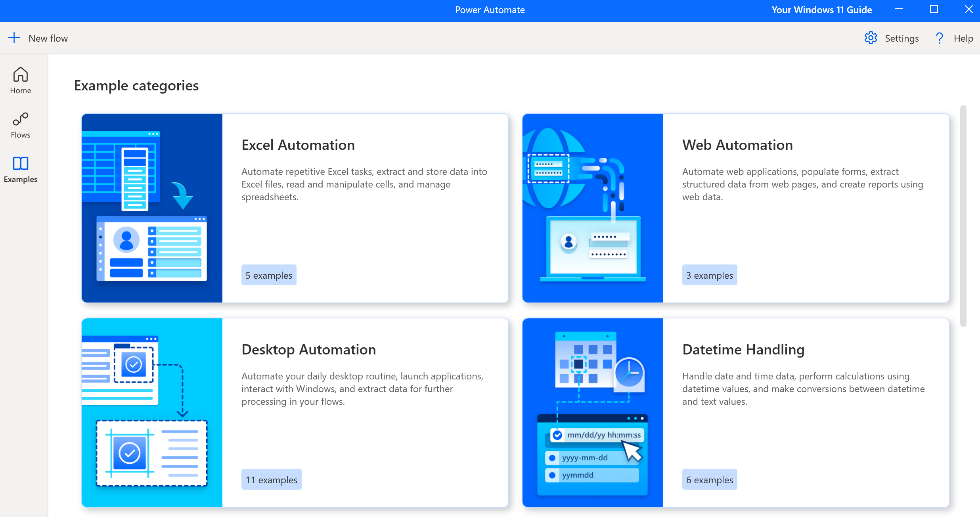Switch to the Home tab
The height and width of the screenshot is (517, 980).
20,80
